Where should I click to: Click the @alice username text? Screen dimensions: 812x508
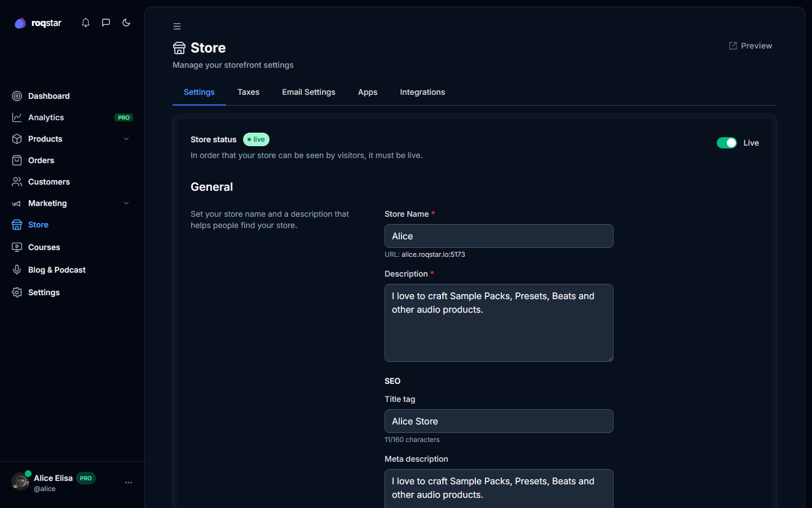[x=45, y=489]
